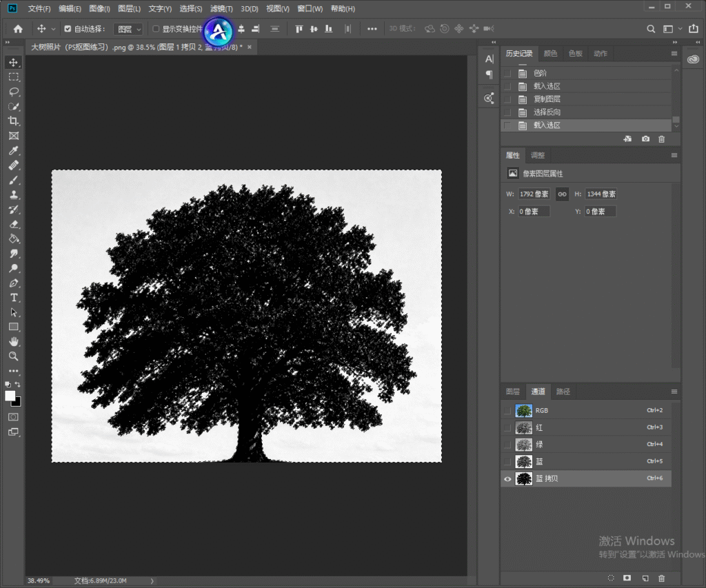Screen dimensions: 706x588
Task: Toggle width-height link constraint
Action: 562,194
